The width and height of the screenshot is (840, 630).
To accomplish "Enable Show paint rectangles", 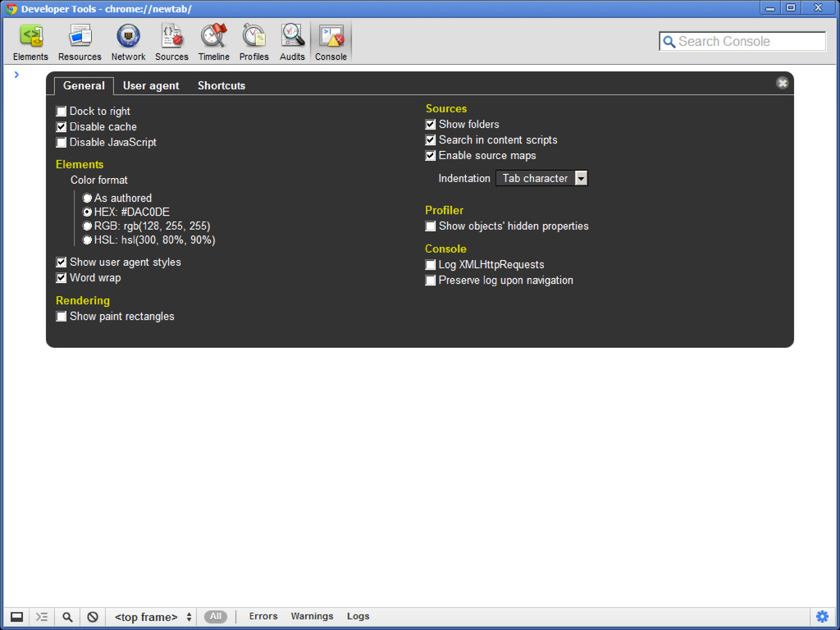I will (x=61, y=317).
